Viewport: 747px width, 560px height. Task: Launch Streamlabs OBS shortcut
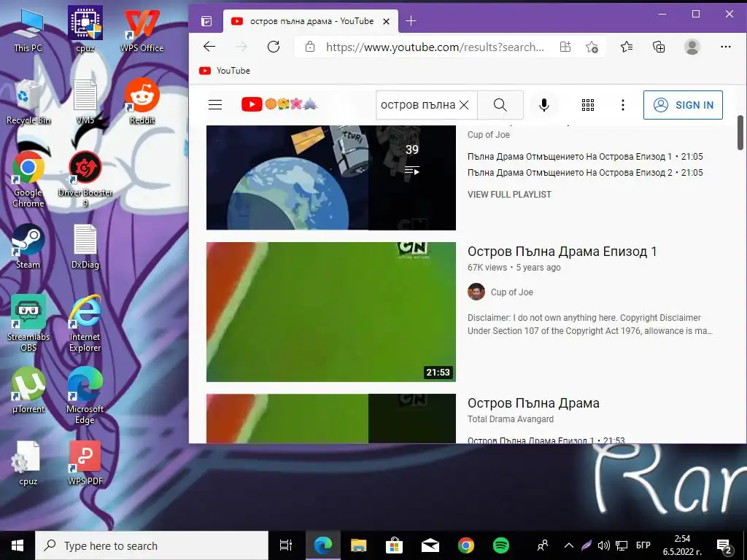coord(28,324)
